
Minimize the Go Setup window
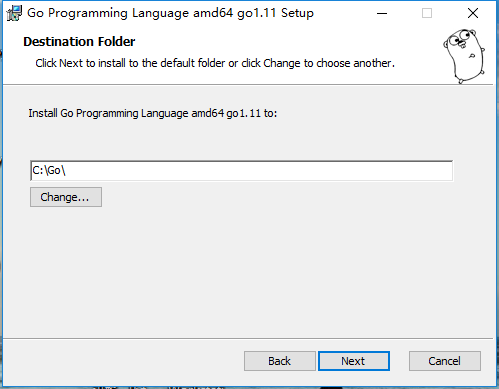(382, 13)
